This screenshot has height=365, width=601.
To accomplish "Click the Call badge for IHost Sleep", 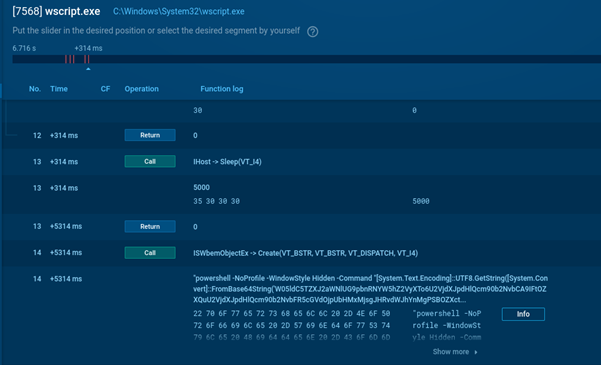I will click(150, 161).
